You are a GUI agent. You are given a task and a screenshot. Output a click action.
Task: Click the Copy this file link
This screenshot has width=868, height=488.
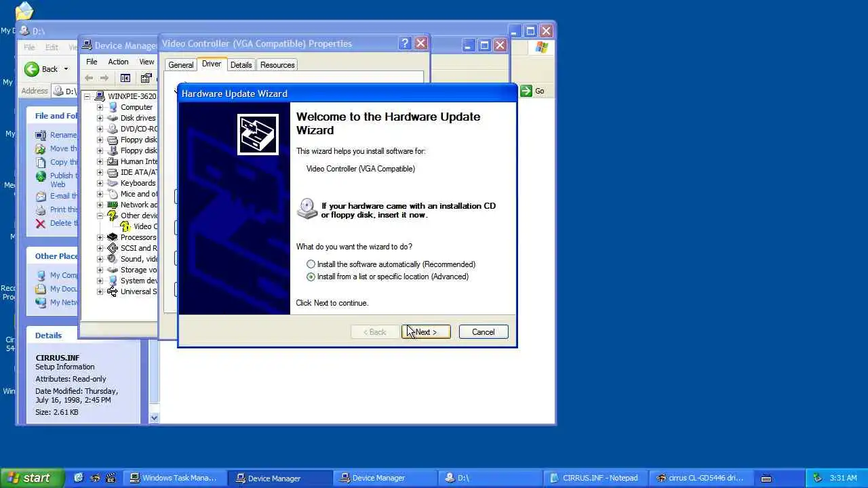[x=64, y=162]
